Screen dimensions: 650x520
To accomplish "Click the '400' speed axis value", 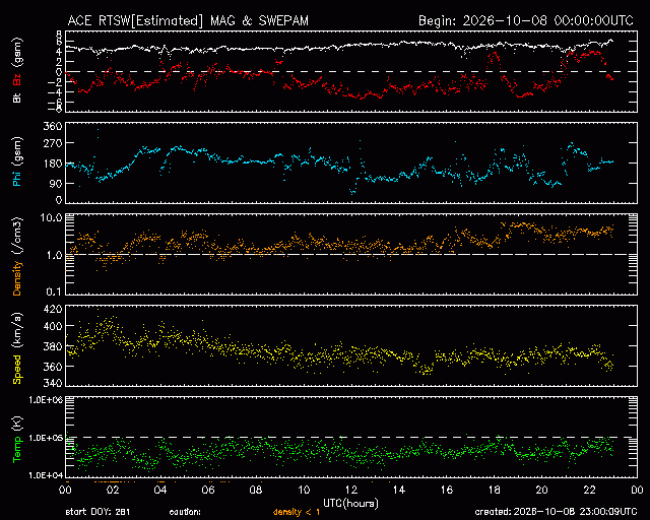I will 52,326.
